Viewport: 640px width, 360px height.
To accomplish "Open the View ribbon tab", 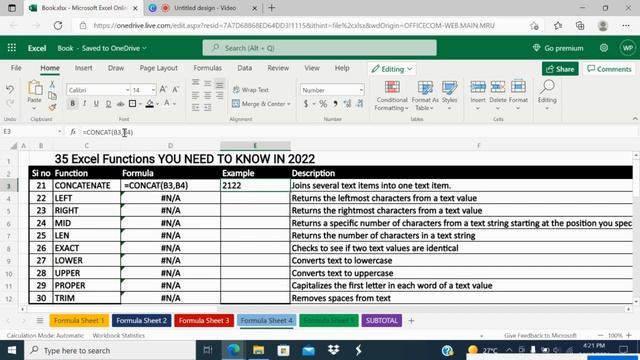I will (x=312, y=68).
